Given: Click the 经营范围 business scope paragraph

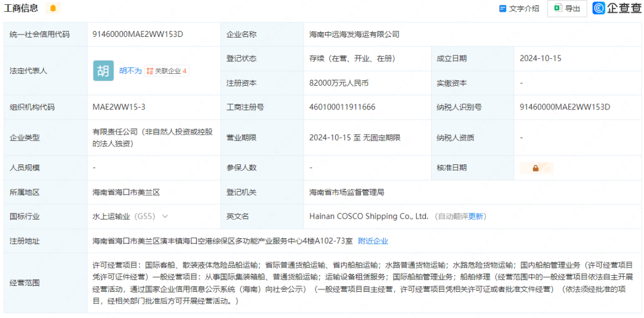Looking at the screenshot, I should point(363,283).
